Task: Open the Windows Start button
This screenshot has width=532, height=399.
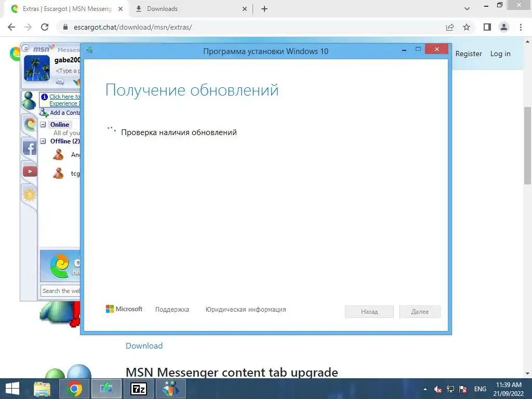Action: coord(12,389)
